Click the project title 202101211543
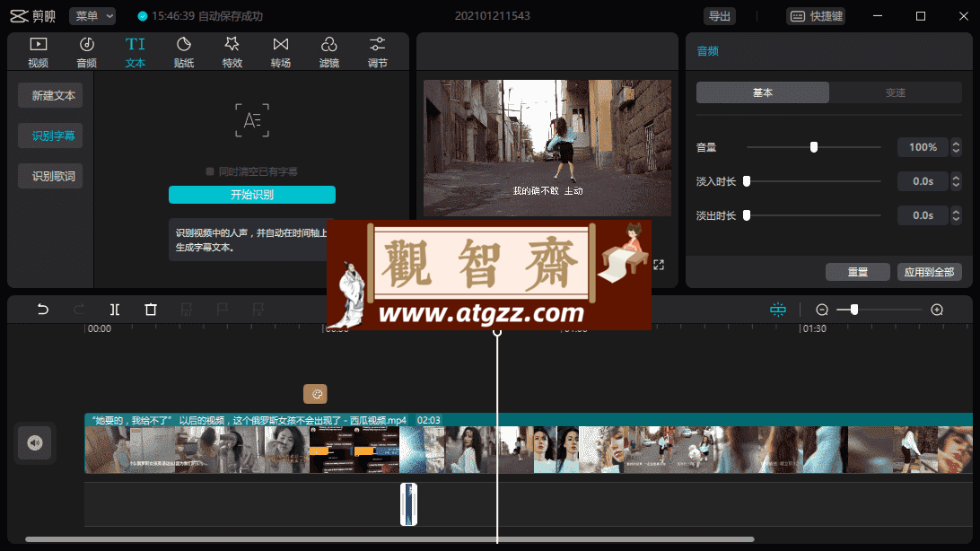980x551 pixels. pyautogui.click(x=493, y=15)
